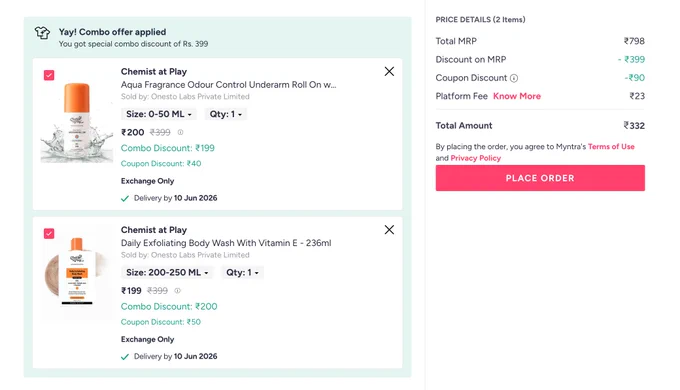Image resolution: width=680 pixels, height=390 pixels.
Task: Click info icon next to roll-on ₹399 price
Action: (x=180, y=132)
